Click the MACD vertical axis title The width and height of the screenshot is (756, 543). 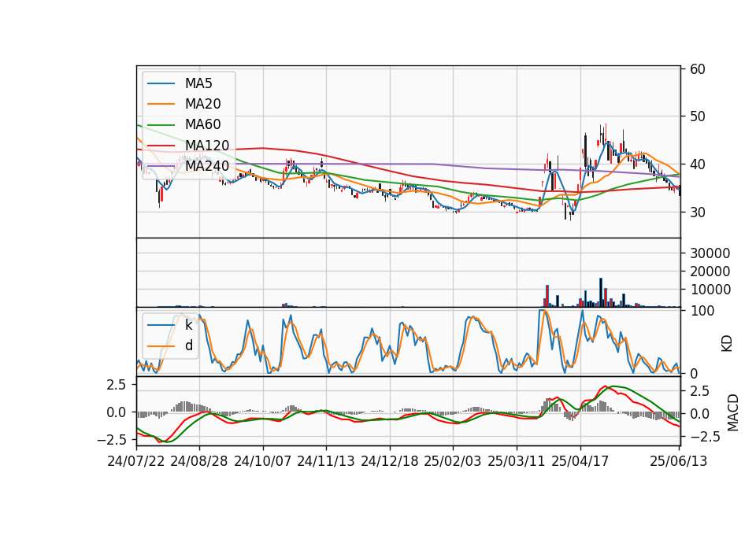pos(733,413)
